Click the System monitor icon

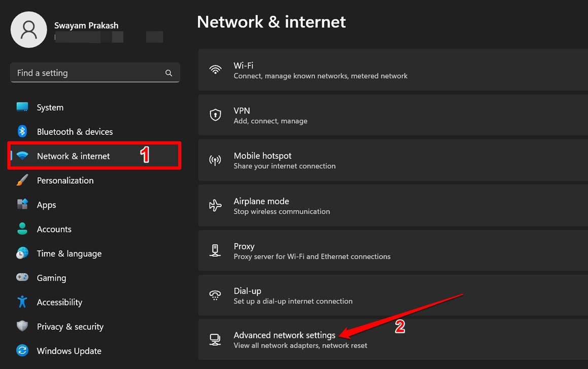(x=22, y=107)
